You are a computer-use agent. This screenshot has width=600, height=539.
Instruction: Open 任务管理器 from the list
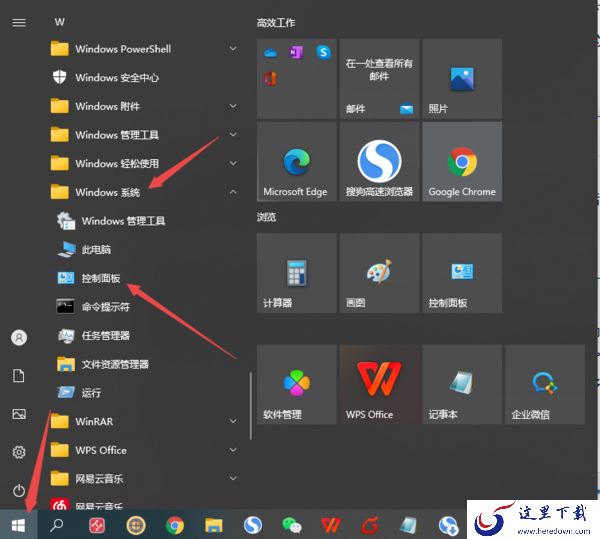tap(143, 336)
